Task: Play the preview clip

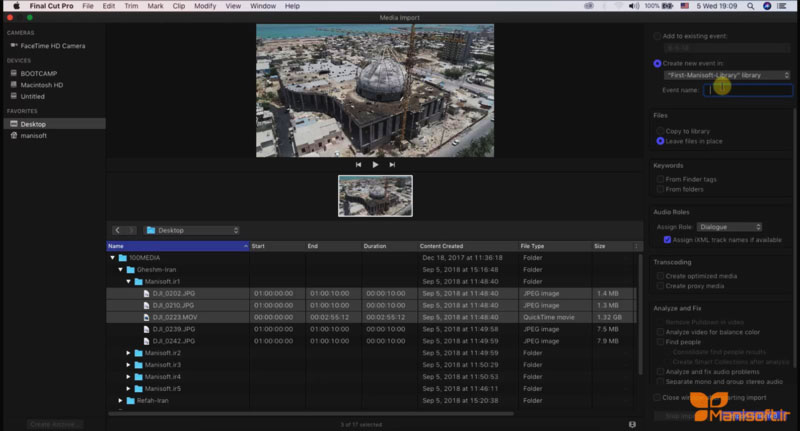Action: point(375,165)
